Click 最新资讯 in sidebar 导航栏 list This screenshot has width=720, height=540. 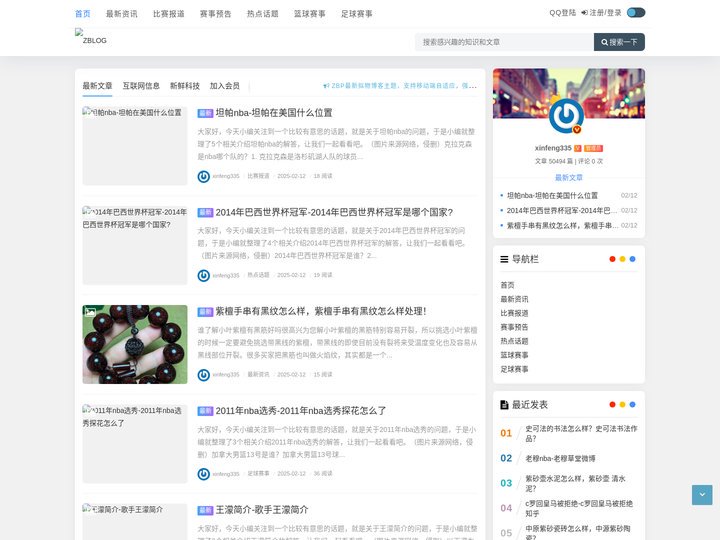pyautogui.click(x=514, y=299)
